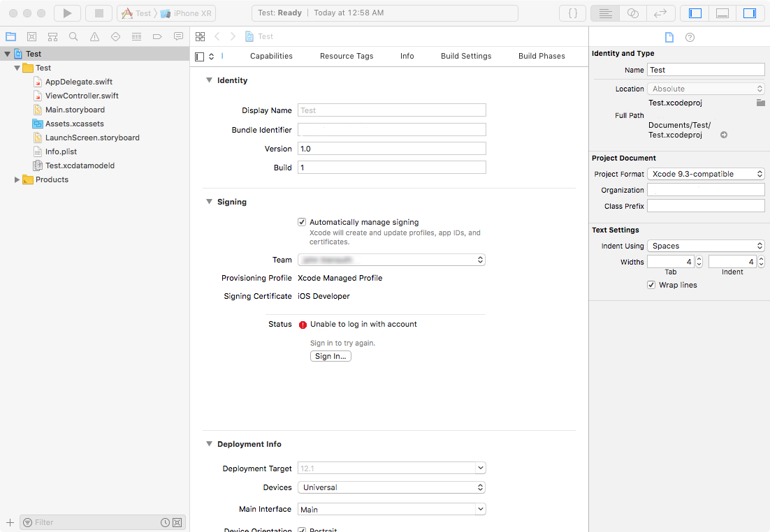Viewport: 770px width, 532px height.
Task: Add a new file with plus button
Action: click(x=10, y=523)
